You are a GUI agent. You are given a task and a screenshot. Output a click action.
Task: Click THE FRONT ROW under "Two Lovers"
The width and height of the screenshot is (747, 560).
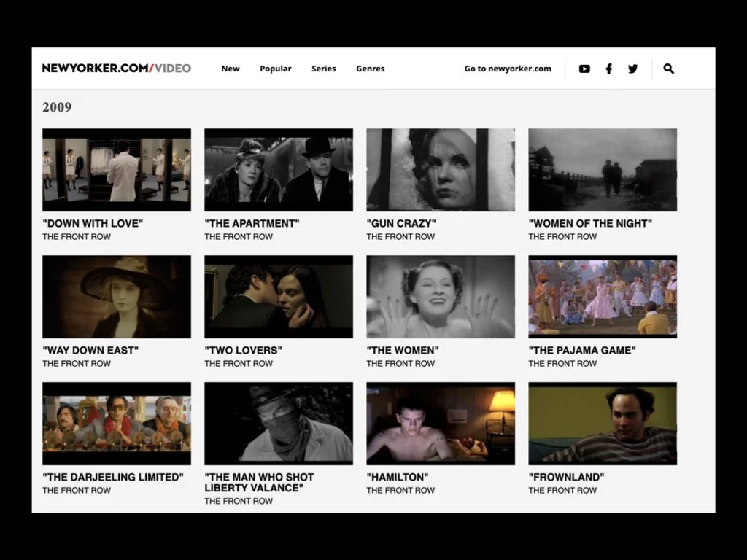239,363
